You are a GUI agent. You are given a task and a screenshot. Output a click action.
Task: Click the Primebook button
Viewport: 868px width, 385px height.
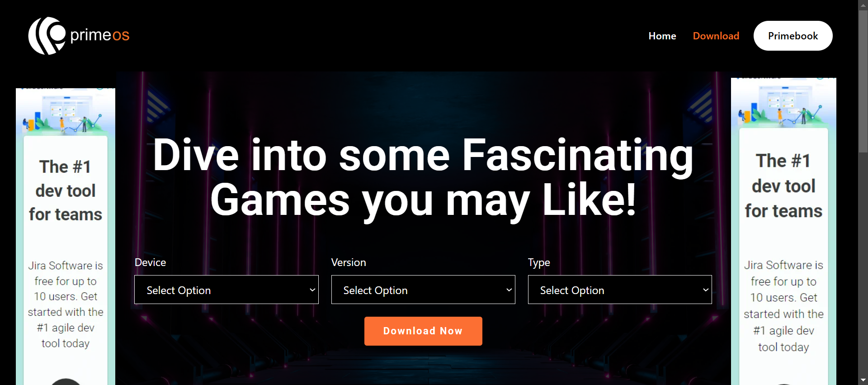click(793, 36)
